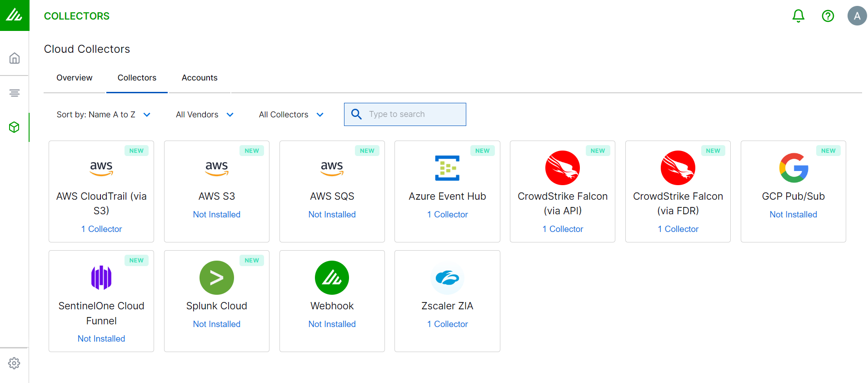Open the user avatar 'A' menu
Viewport: 868px width, 383px height.
tap(857, 16)
